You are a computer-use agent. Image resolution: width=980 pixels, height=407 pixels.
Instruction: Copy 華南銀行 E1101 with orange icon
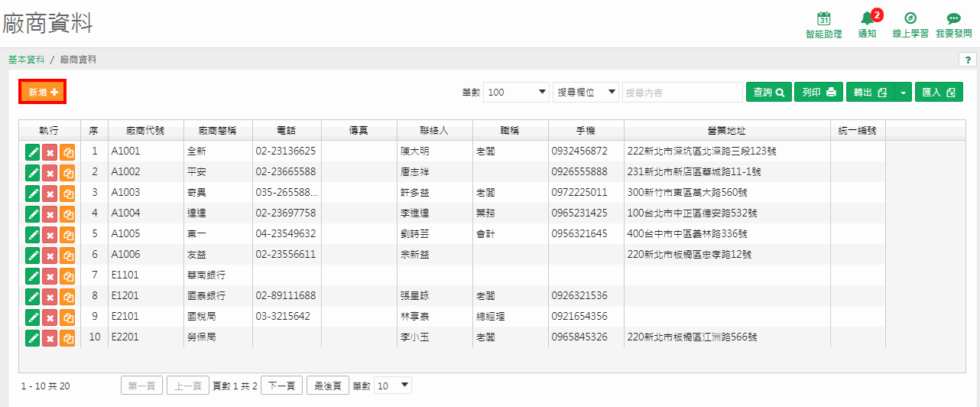click(67, 275)
